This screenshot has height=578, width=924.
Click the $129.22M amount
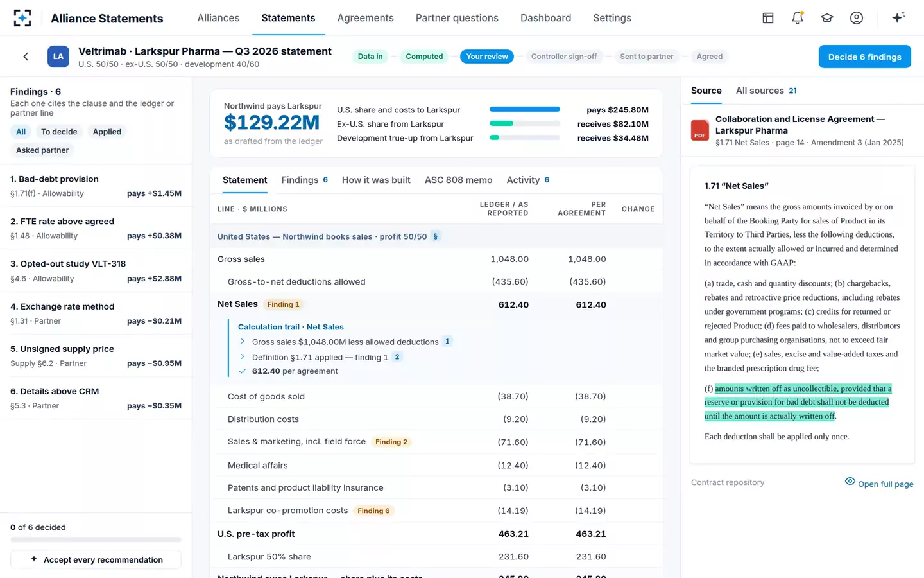click(271, 122)
